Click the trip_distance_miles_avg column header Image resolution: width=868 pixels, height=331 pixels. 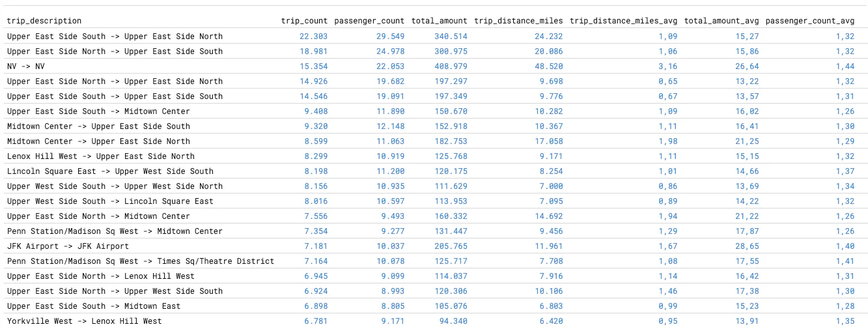point(623,21)
